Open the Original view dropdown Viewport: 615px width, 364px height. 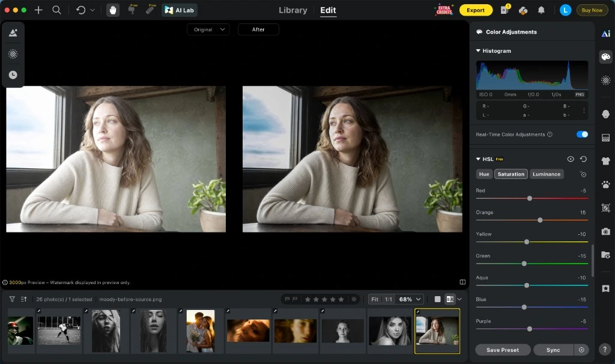(x=208, y=29)
